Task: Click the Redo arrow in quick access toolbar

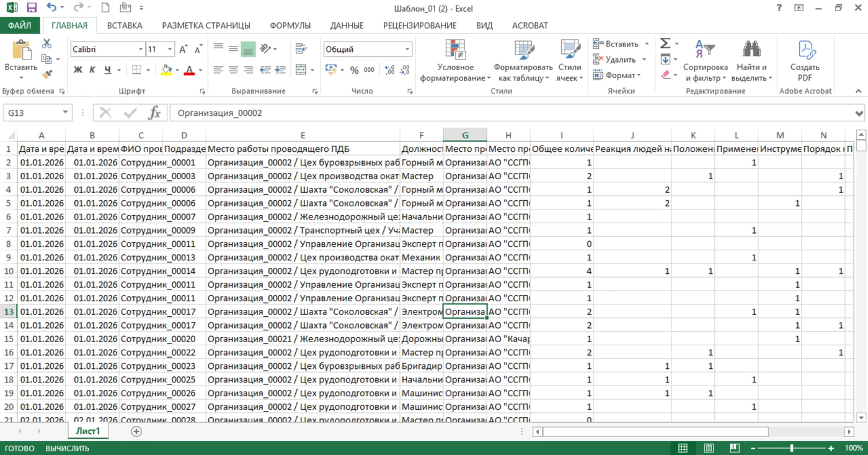Action: (x=78, y=8)
